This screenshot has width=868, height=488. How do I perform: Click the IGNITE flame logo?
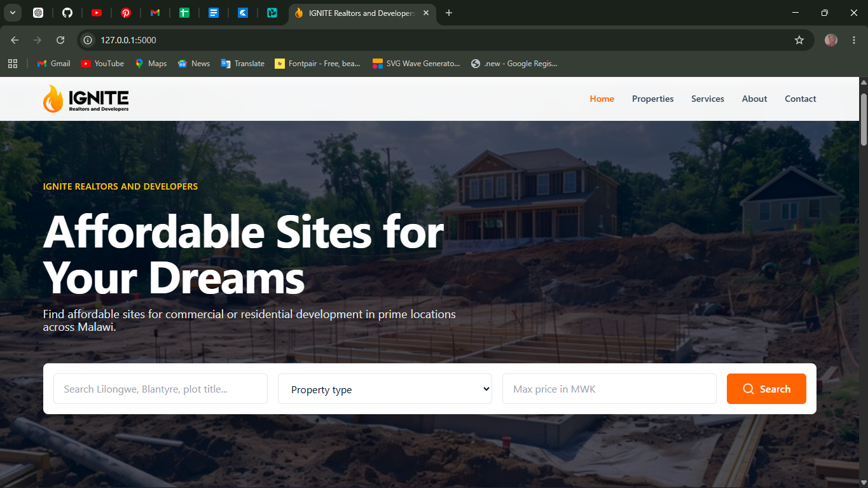tap(86, 99)
